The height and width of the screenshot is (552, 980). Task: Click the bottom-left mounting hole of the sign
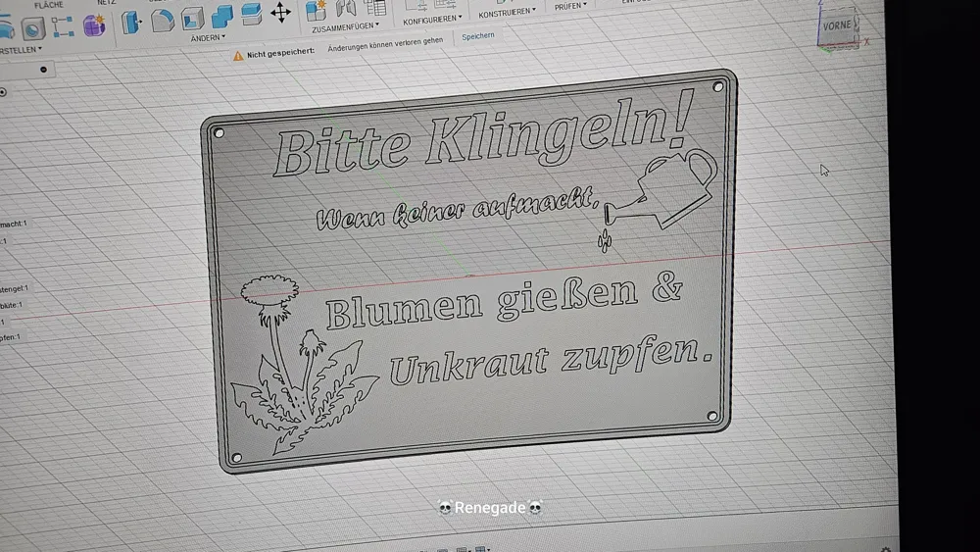236,458
